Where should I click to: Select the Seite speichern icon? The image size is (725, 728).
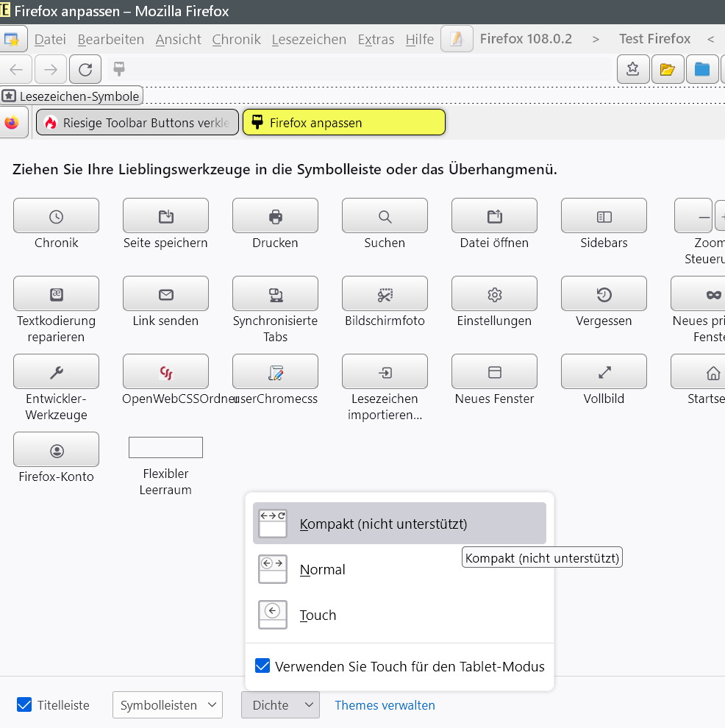pyautogui.click(x=165, y=216)
